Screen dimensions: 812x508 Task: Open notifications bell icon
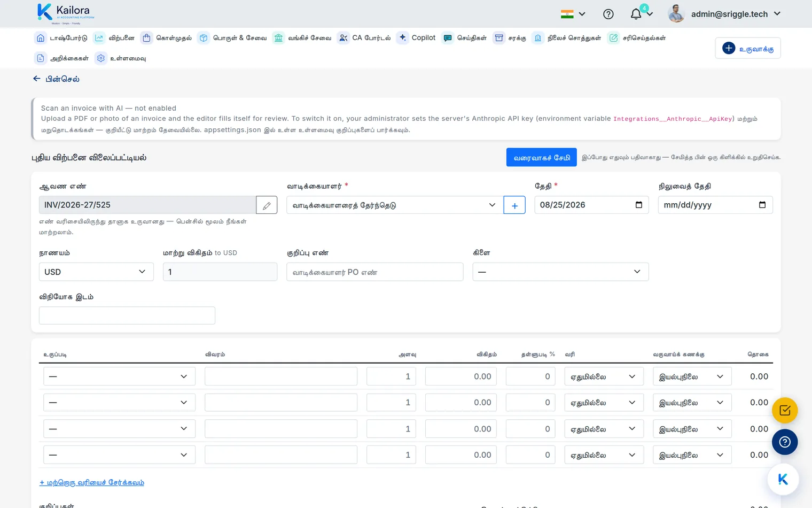(636, 14)
